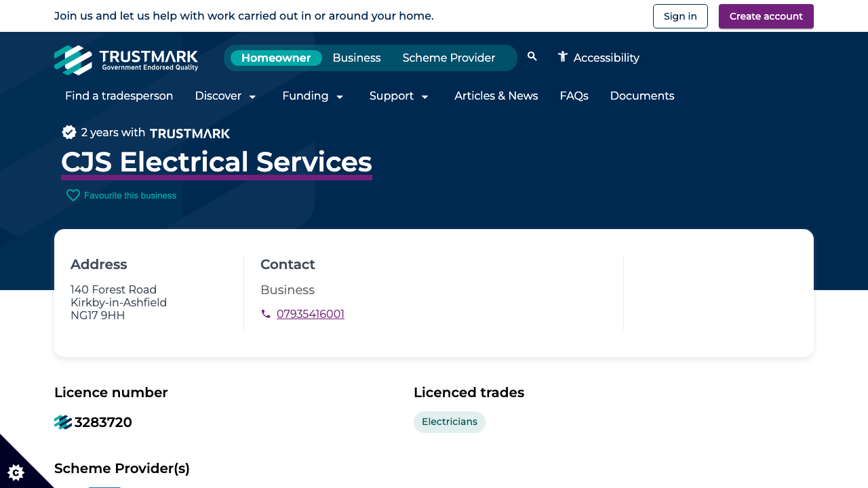The width and height of the screenshot is (868, 488).
Task: Switch to the Scheme Provider audience option
Action: (x=448, y=58)
